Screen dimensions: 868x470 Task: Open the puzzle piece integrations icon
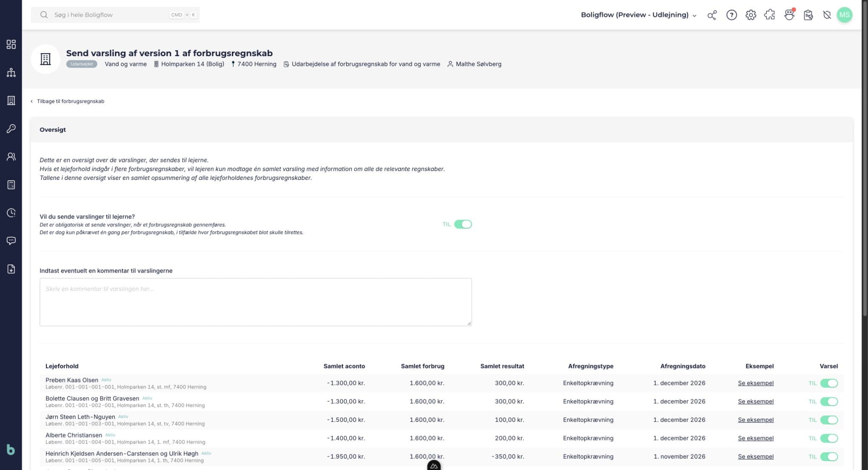point(770,15)
